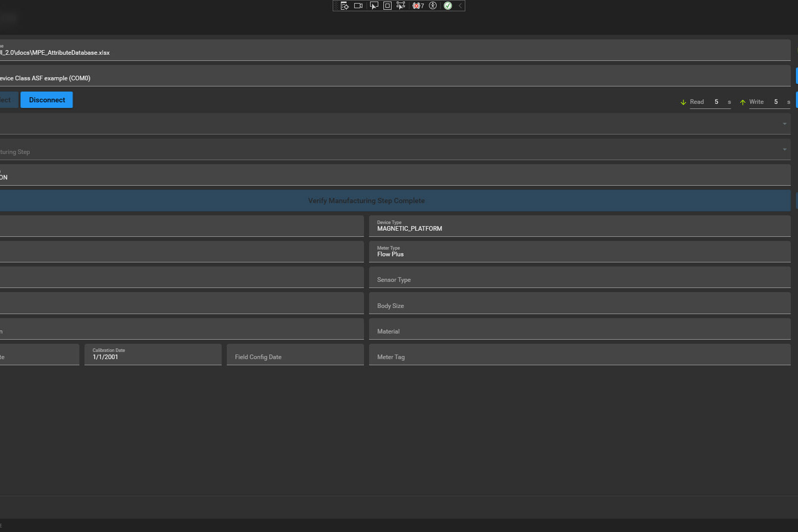Select the Calibration Date field
Image resolution: width=798 pixels, height=532 pixels.
(152, 354)
